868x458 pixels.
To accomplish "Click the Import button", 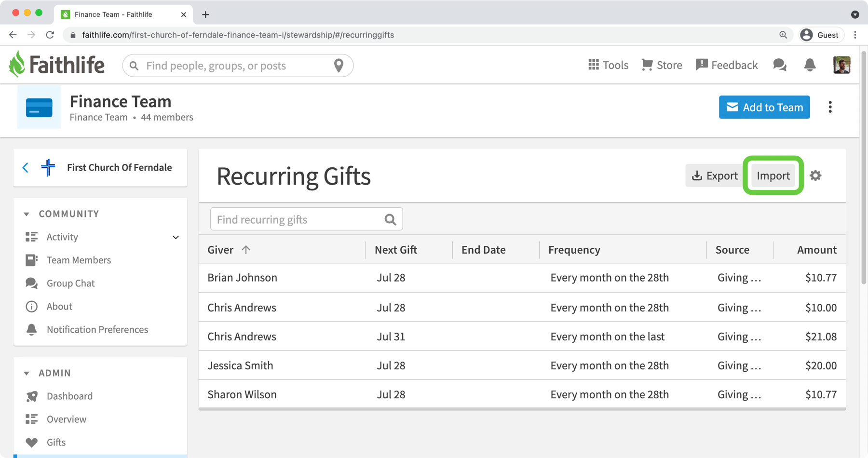I will [773, 175].
